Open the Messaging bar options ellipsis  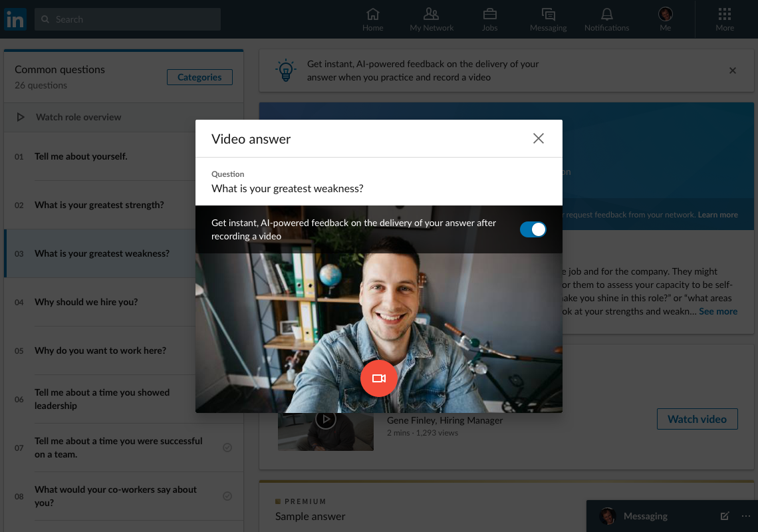[745, 516]
